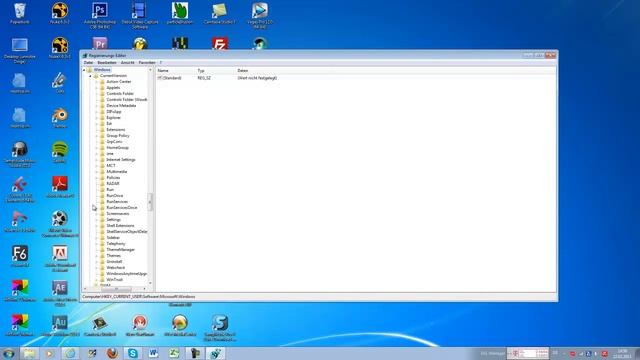The height and width of the screenshot is (360, 640).
Task: Open Windows Media Player from the taskbar
Action: click(x=49, y=353)
